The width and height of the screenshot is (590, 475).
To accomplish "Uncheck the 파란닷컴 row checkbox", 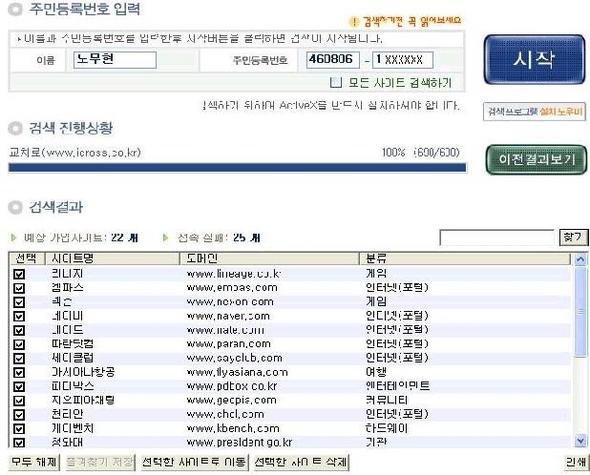I will (x=19, y=344).
